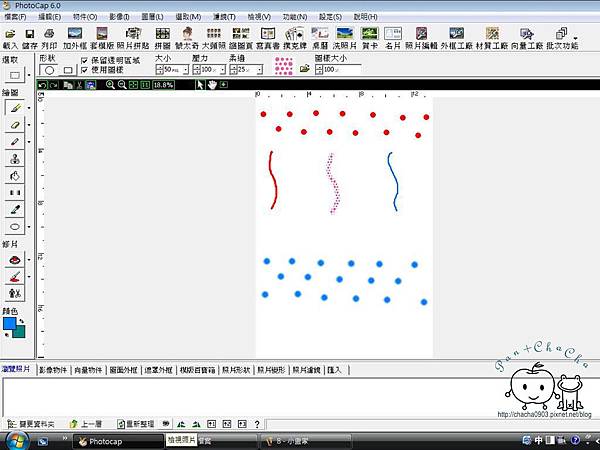600x450 pixels.
Task: Open the 檔案(F) menu
Action: tap(15, 17)
